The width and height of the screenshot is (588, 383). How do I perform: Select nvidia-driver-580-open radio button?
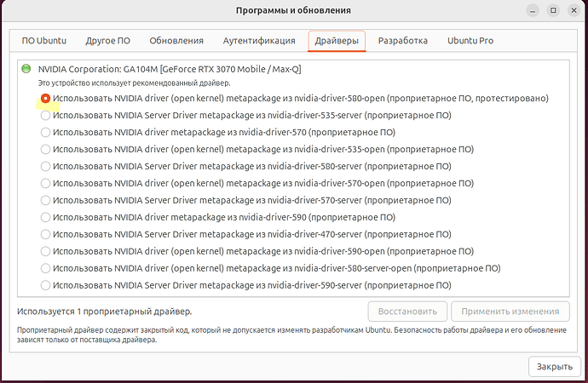[x=45, y=98]
